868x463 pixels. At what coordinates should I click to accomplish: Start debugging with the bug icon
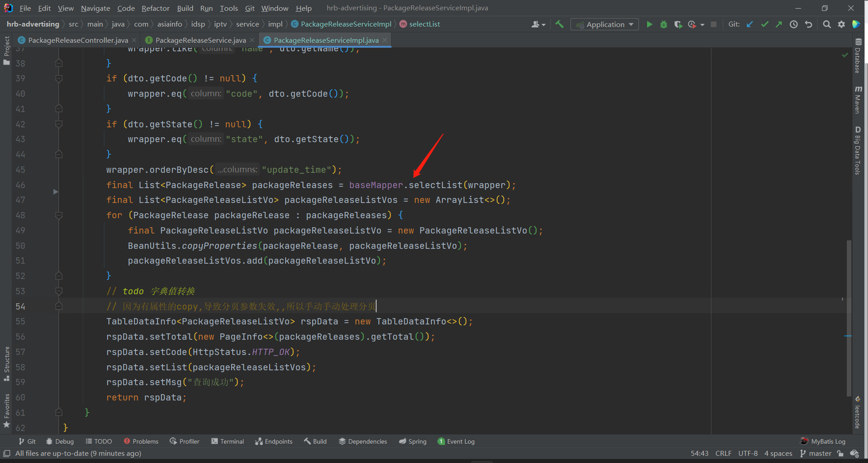coord(664,24)
